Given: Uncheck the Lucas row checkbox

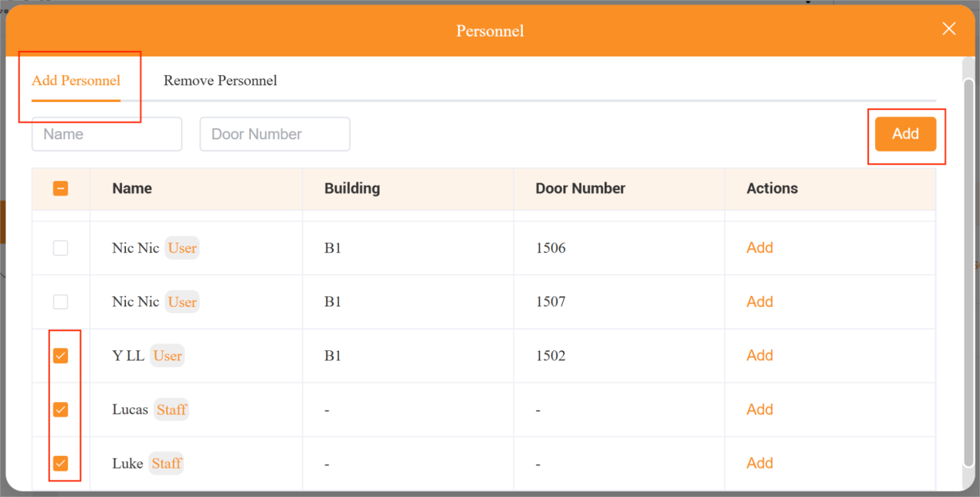Looking at the screenshot, I should [x=60, y=410].
